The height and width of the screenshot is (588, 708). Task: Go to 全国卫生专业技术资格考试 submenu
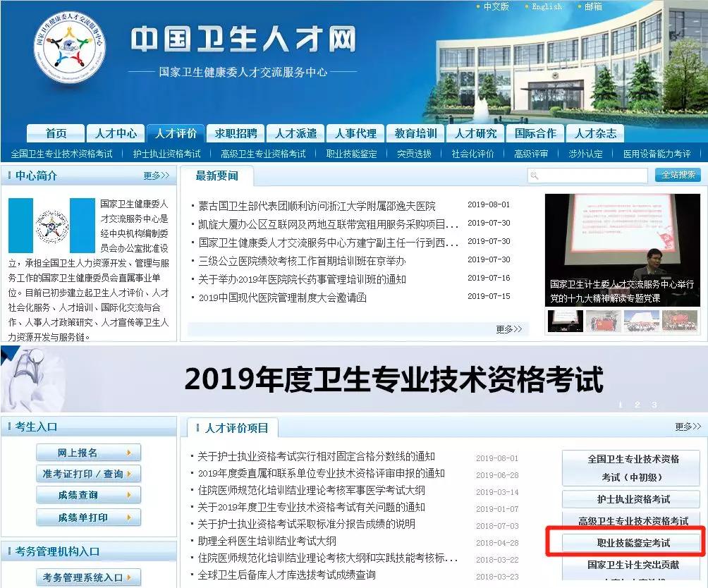click(62, 154)
